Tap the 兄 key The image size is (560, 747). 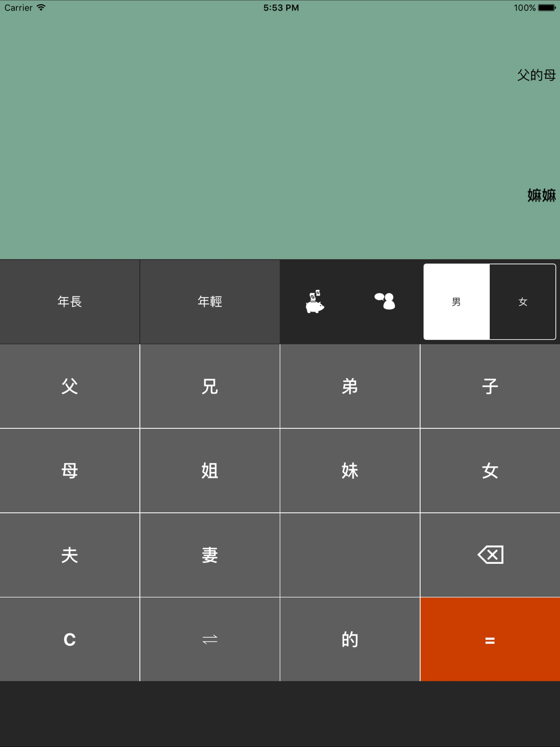[210, 386]
